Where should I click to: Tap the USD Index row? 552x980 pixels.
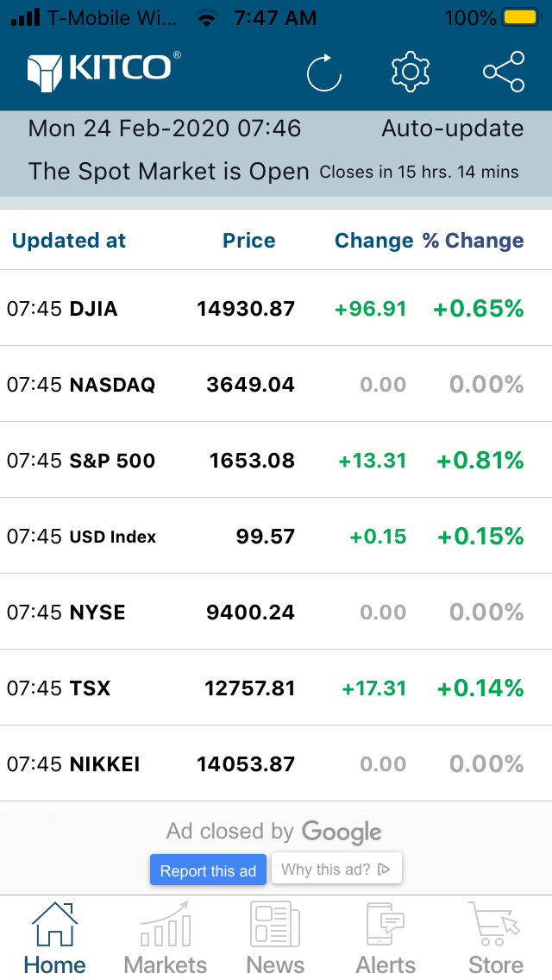276,536
